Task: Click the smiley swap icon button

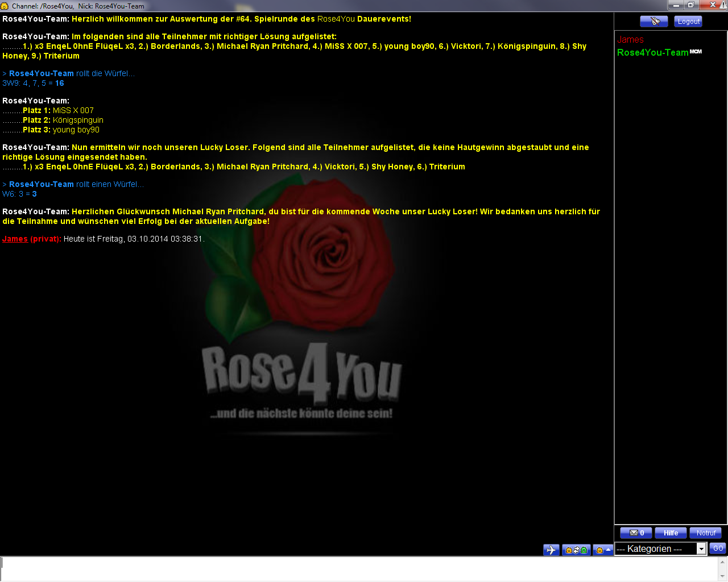Action: (x=576, y=550)
